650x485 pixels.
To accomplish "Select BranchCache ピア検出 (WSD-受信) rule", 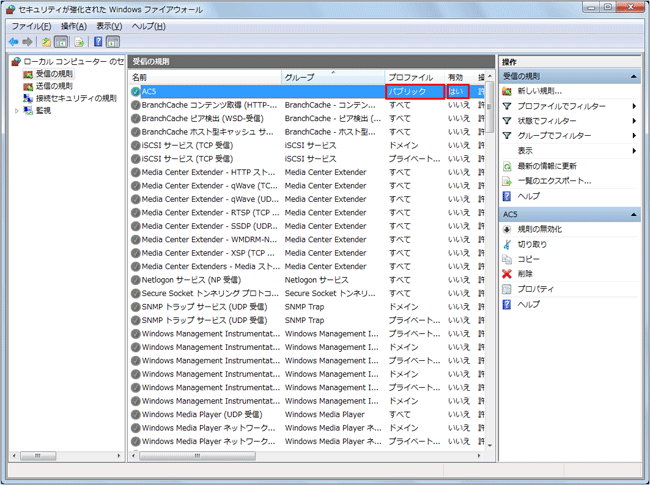I will point(307,119).
